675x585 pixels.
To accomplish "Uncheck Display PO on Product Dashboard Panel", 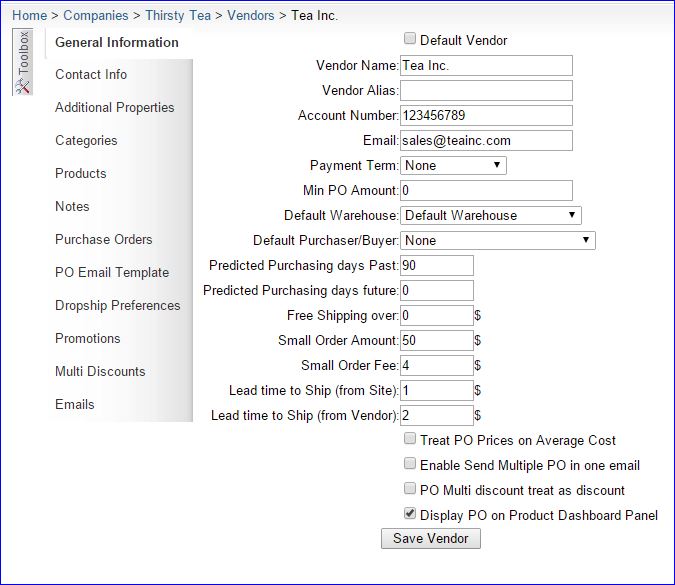I will (x=410, y=514).
